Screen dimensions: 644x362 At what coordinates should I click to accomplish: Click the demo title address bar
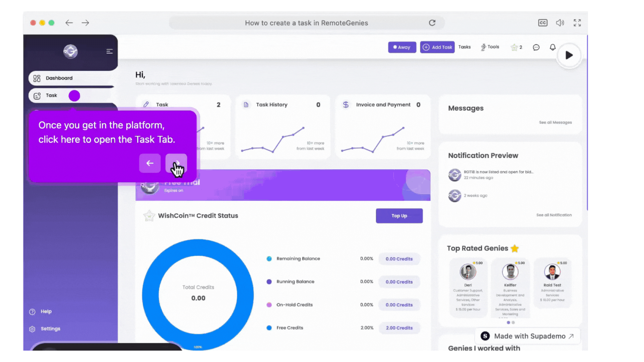coord(307,23)
